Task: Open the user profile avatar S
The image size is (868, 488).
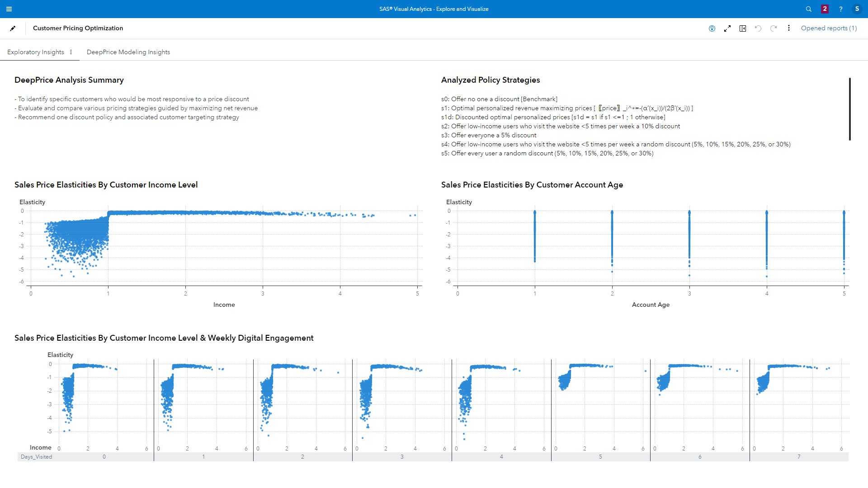Action: coord(857,9)
